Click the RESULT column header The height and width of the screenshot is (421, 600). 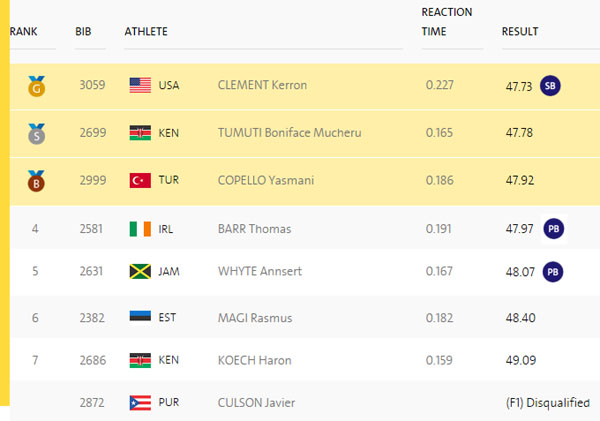pyautogui.click(x=520, y=31)
